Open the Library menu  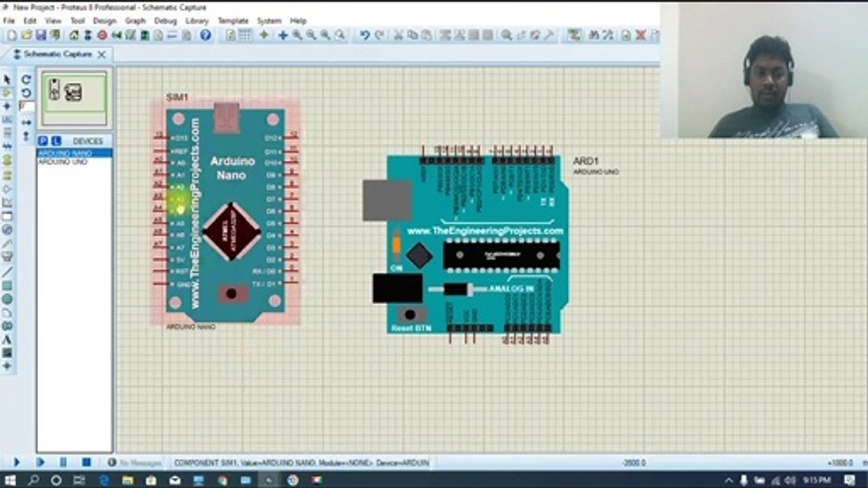197,21
